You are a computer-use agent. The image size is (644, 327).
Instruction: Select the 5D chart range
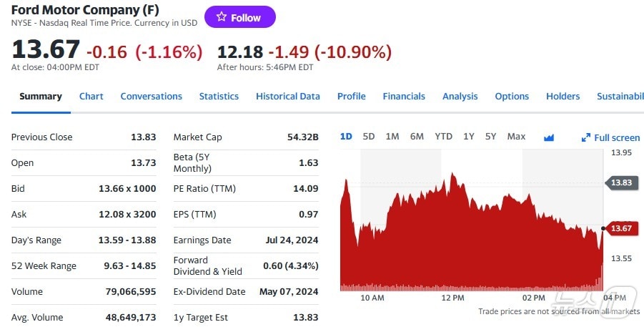pyautogui.click(x=369, y=137)
